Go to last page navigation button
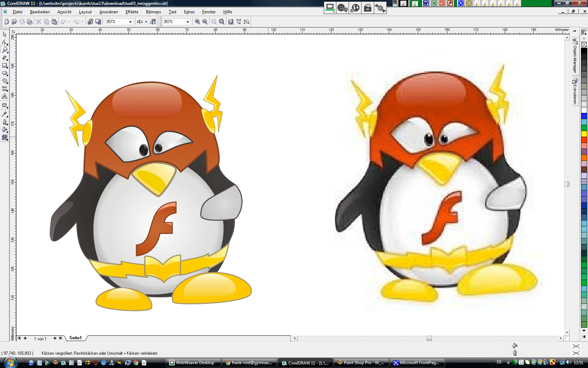This screenshot has width=588, height=368. pos(61,338)
